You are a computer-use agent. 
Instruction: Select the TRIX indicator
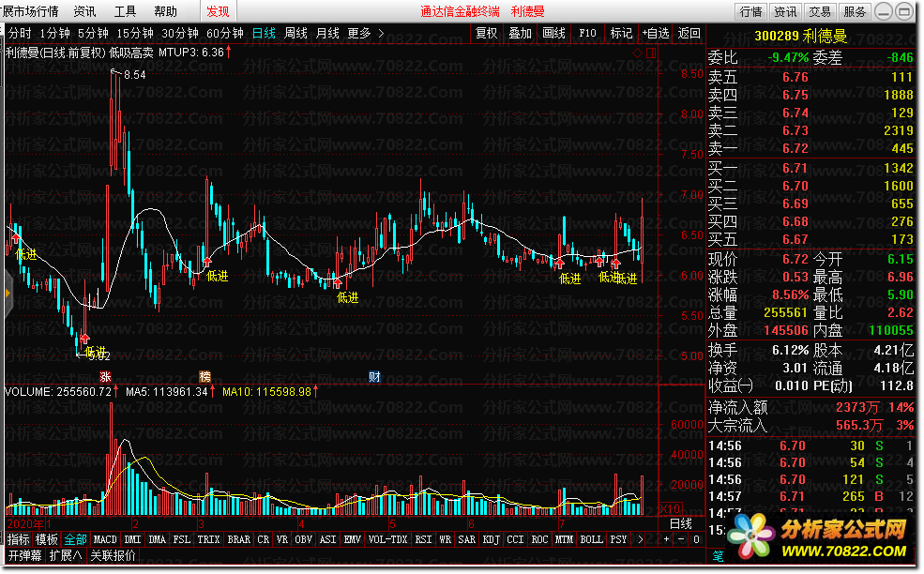[x=208, y=539]
